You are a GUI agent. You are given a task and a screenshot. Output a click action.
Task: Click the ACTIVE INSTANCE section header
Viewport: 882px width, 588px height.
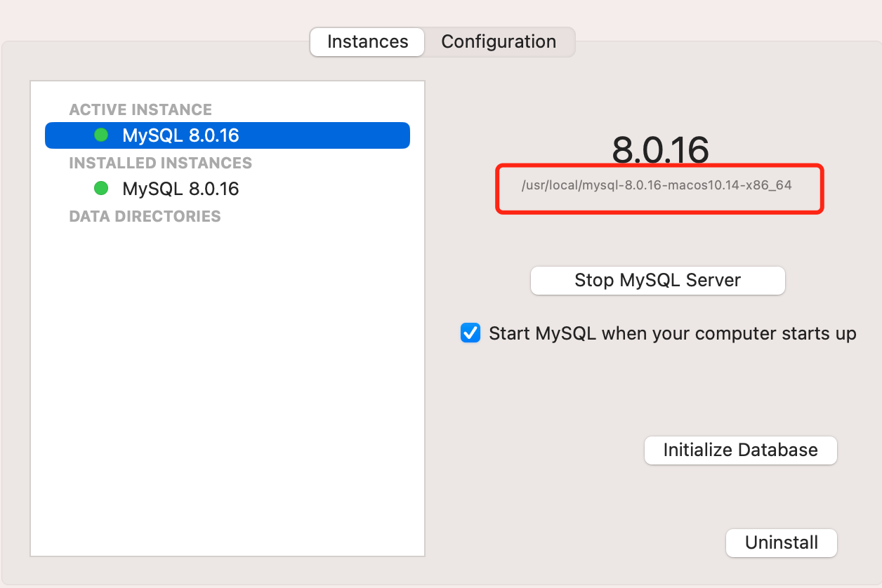point(140,109)
